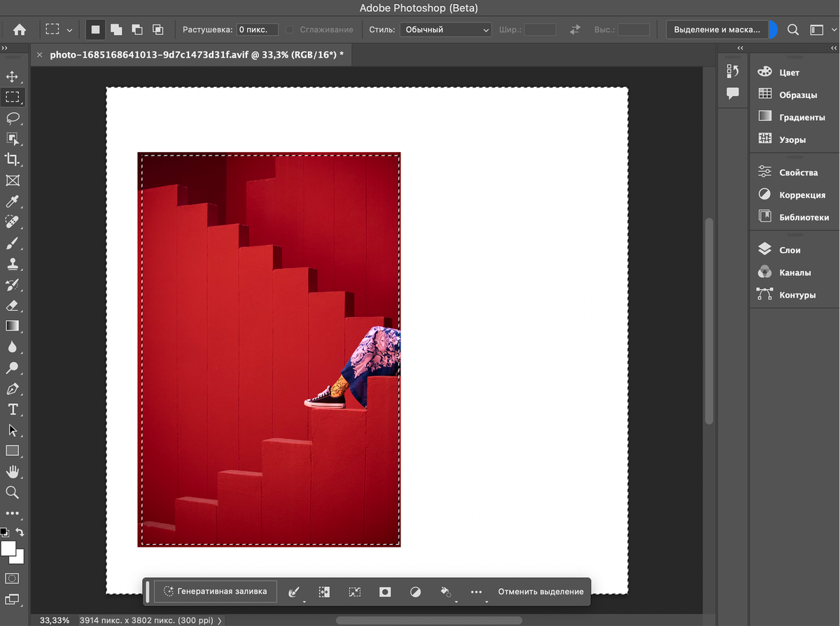Select the Eyedropper tool
This screenshot has width=840, height=626.
click(x=12, y=202)
